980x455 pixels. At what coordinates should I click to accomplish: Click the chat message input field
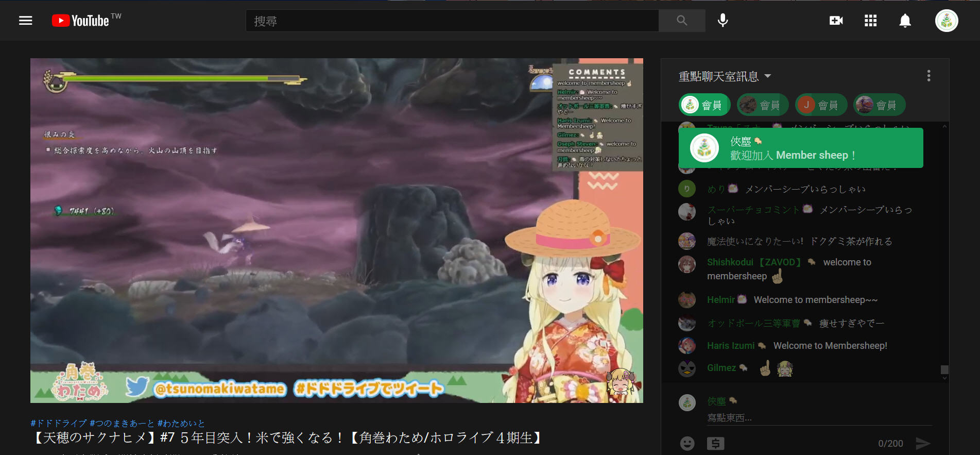click(819, 418)
